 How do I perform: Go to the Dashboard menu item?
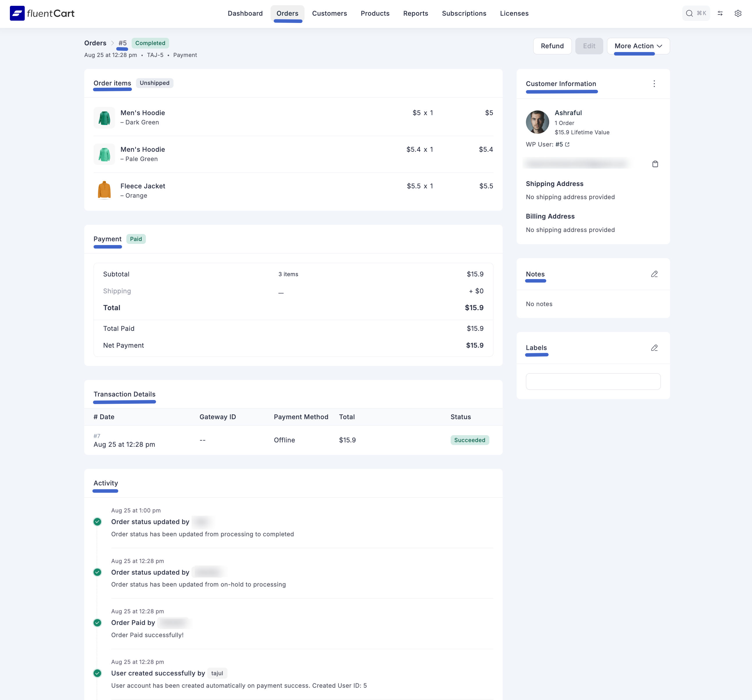[245, 13]
